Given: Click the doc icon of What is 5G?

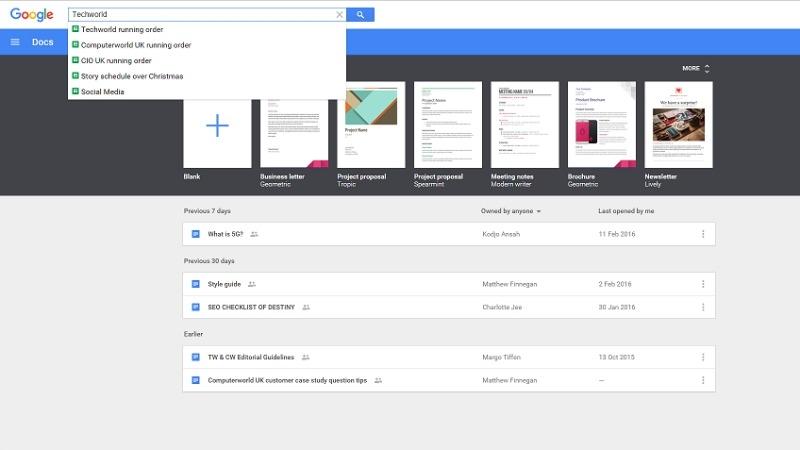Looking at the screenshot, I should pos(195,234).
